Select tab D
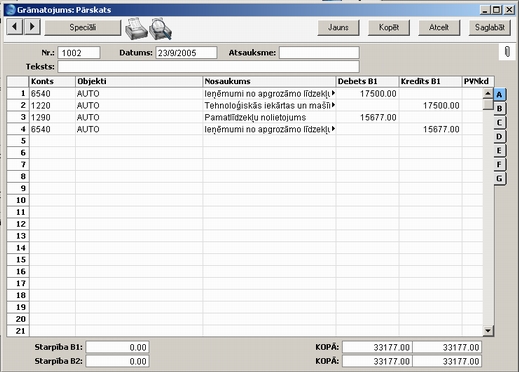The width and height of the screenshot is (519, 372). pos(499,137)
